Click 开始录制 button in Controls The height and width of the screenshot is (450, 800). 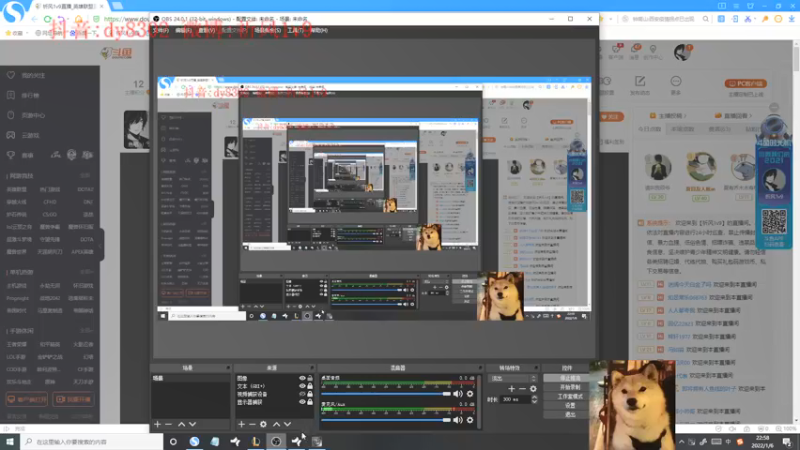pyautogui.click(x=566, y=387)
